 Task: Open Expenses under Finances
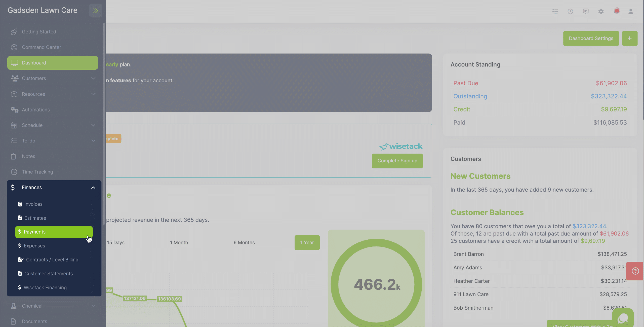coord(54,246)
